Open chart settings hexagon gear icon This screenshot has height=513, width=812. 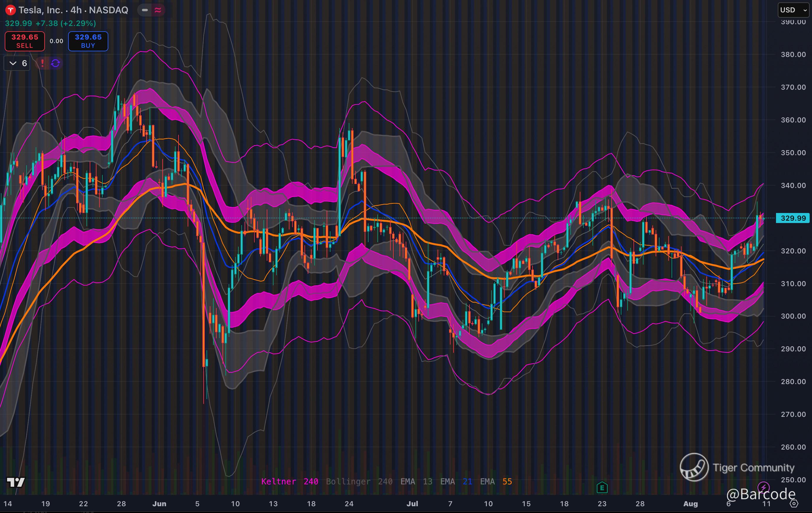point(794,504)
